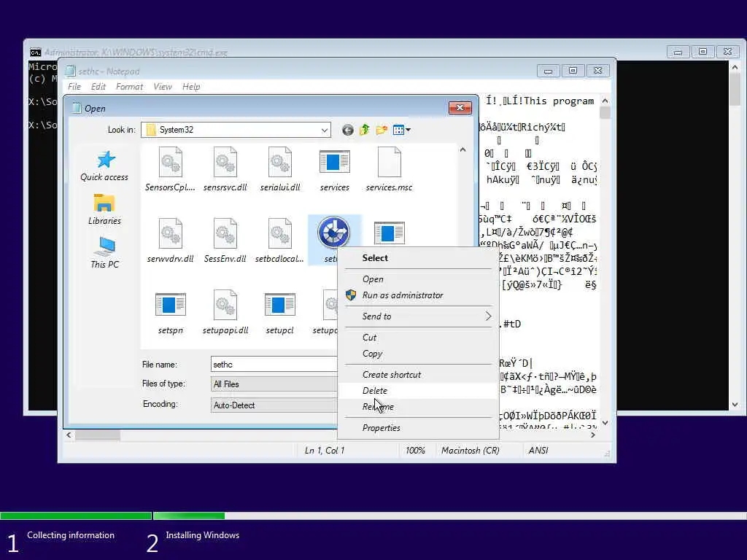The image size is (747, 560).
Task: Open the Encoding Auto-Detect combo box
Action: (x=274, y=405)
